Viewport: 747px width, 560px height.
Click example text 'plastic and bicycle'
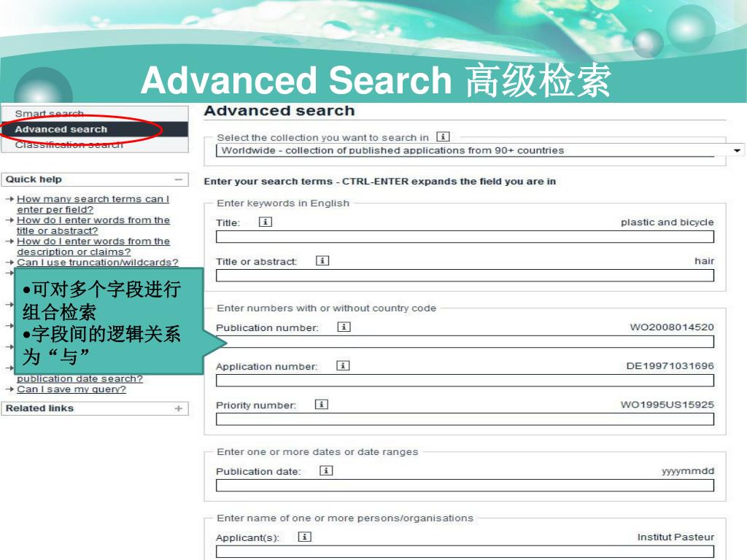tap(667, 222)
